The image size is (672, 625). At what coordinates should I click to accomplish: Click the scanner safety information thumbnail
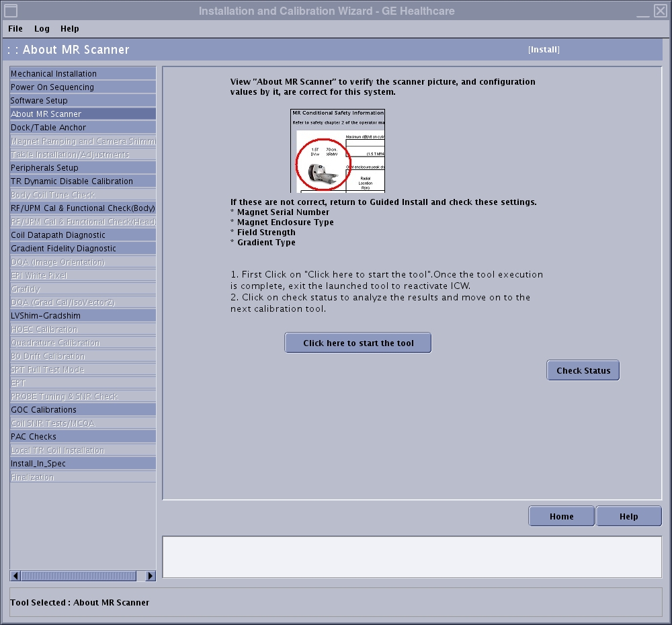(x=337, y=151)
